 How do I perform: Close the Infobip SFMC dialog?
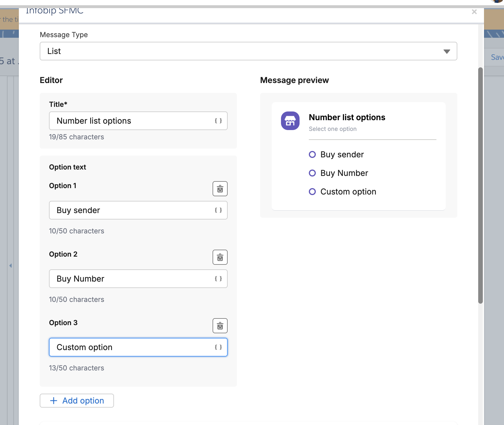pyautogui.click(x=474, y=12)
